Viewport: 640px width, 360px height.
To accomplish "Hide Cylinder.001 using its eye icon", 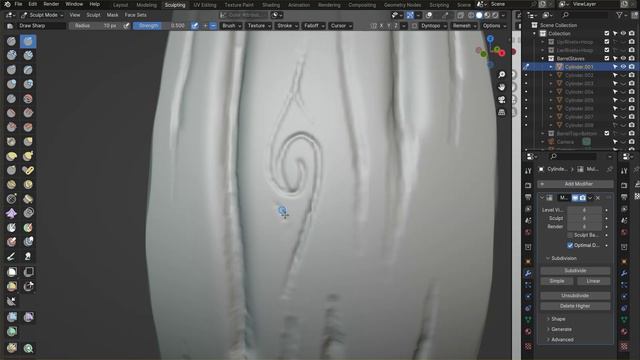I will tap(623, 67).
